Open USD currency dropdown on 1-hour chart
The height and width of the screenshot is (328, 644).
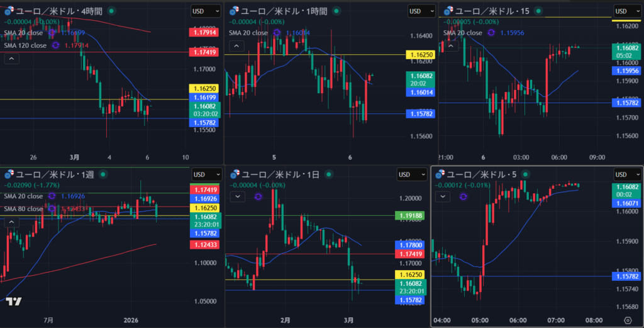click(x=421, y=11)
